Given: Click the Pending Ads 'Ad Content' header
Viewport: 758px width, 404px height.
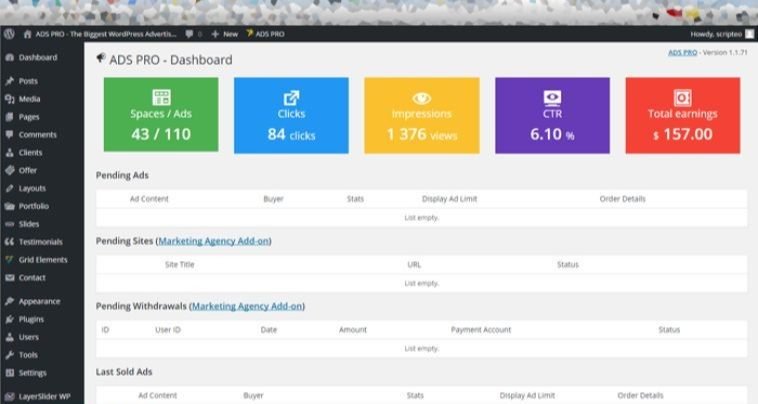Looking at the screenshot, I should pos(149,199).
